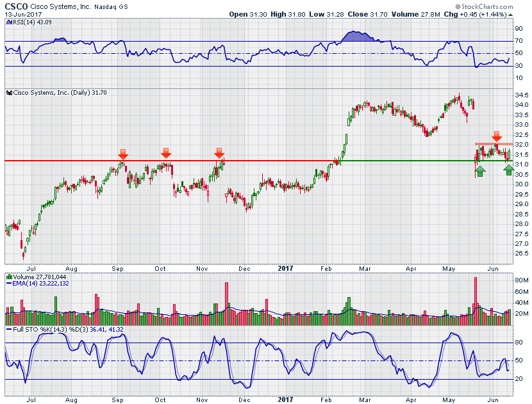Click the 26.5 price axis label
The image size is (532, 404).
(522, 254)
